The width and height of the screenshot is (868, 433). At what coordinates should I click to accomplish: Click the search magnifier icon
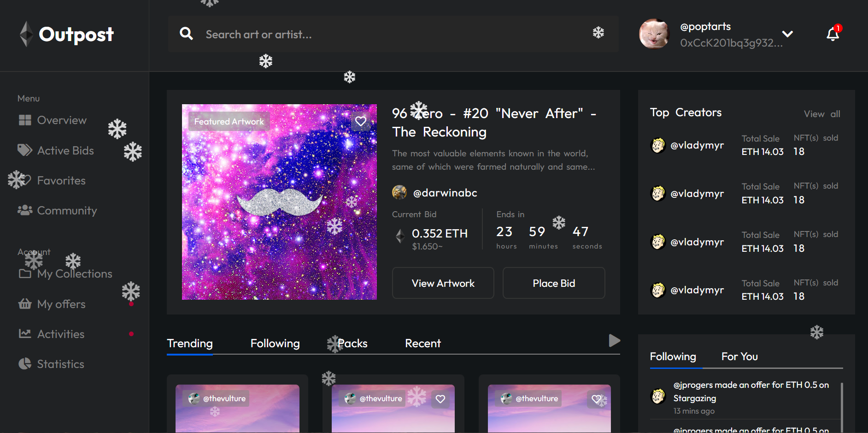[x=186, y=34]
